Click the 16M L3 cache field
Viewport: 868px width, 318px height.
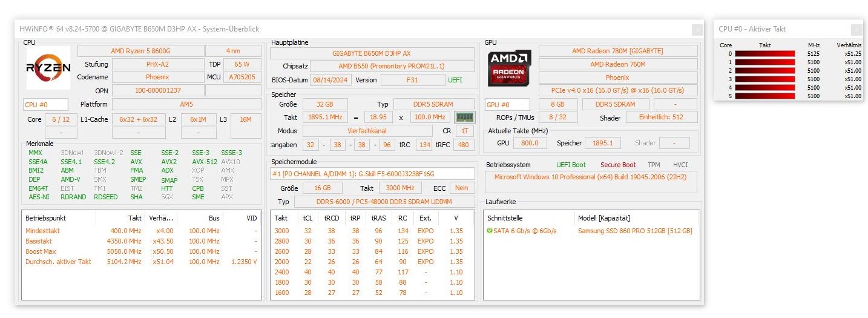point(246,119)
